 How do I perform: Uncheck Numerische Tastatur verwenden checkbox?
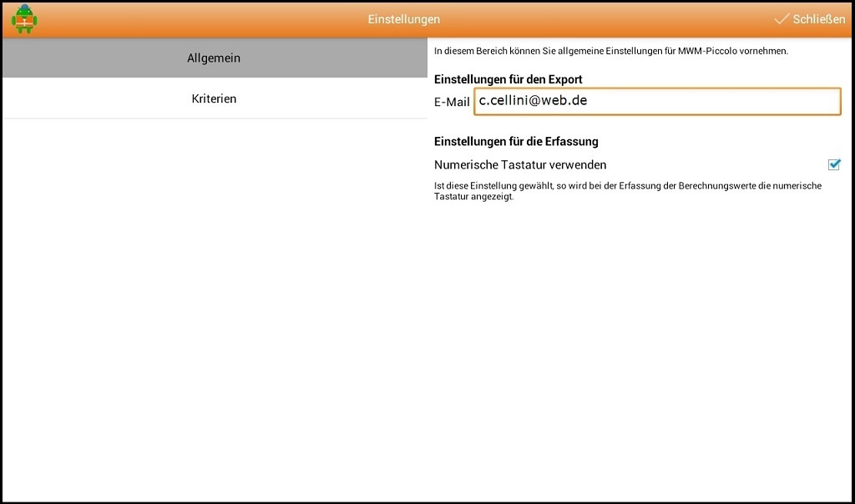pos(834,164)
